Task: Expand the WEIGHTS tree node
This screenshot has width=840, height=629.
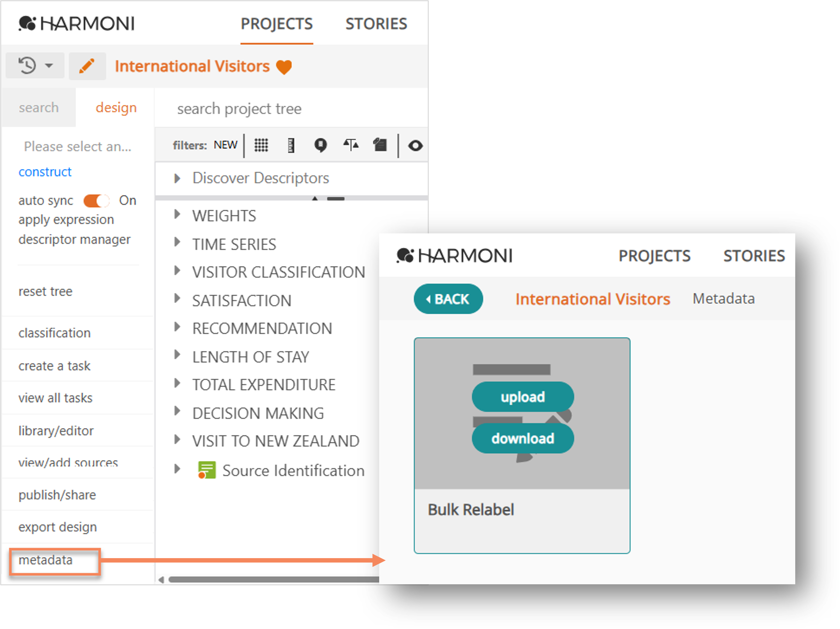Action: (177, 214)
